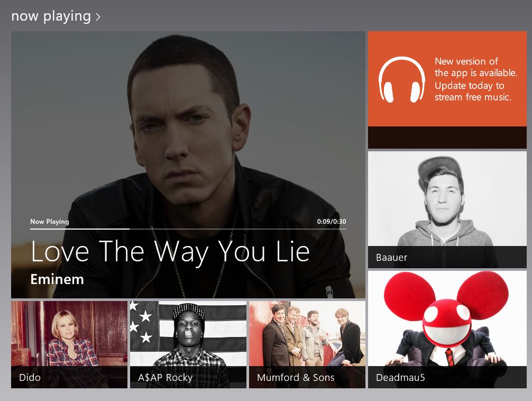Click the white headphones icon

pos(401,79)
